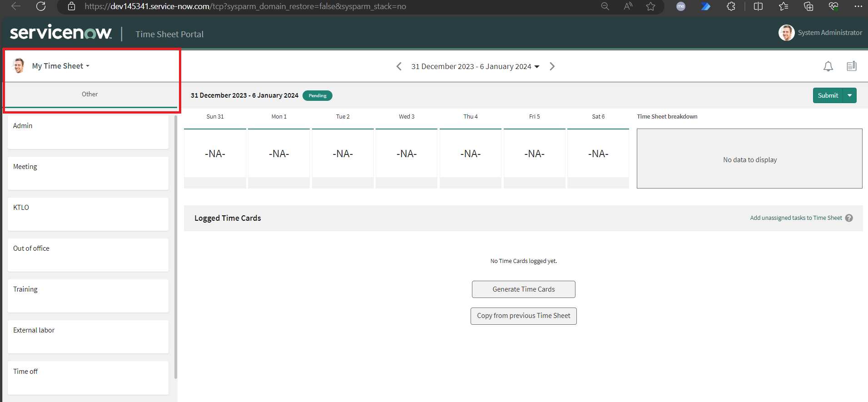Refresh the browser page
Image resolution: width=868 pixels, height=402 pixels.
41,6
